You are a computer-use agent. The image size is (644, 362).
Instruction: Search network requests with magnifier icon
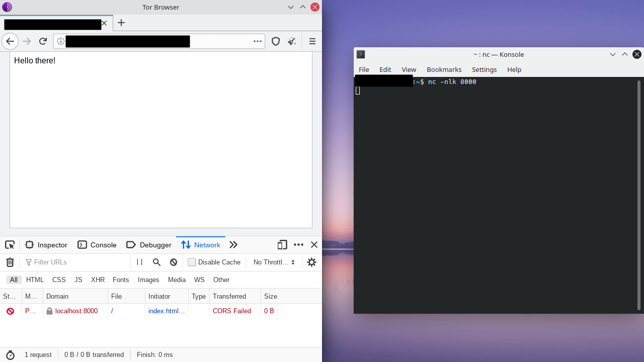coord(156,262)
